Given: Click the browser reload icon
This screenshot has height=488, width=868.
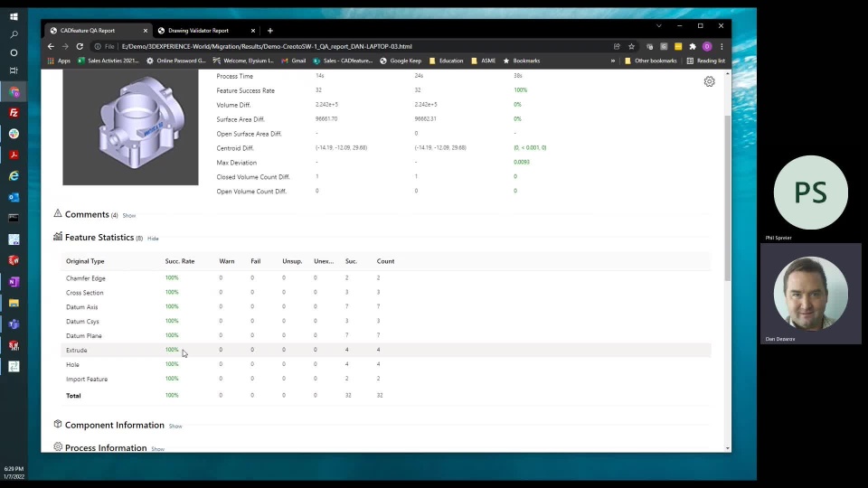Looking at the screenshot, I should pyautogui.click(x=80, y=46).
